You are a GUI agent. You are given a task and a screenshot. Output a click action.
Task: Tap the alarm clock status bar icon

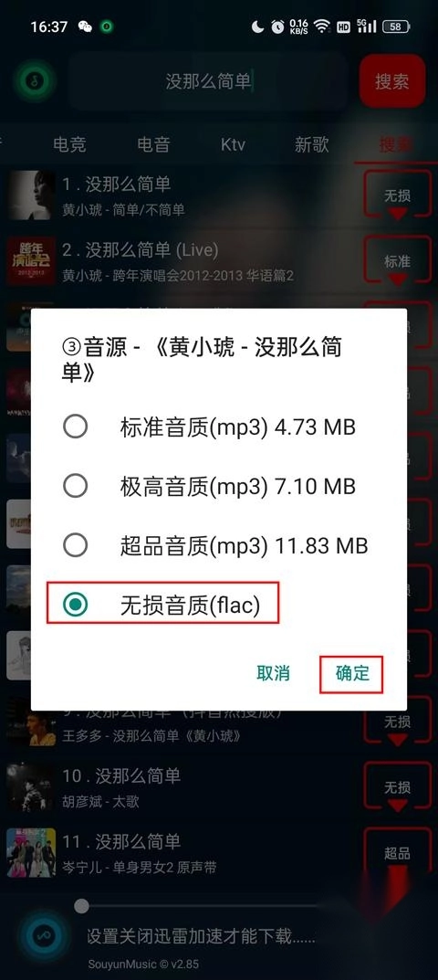pyautogui.click(x=277, y=26)
